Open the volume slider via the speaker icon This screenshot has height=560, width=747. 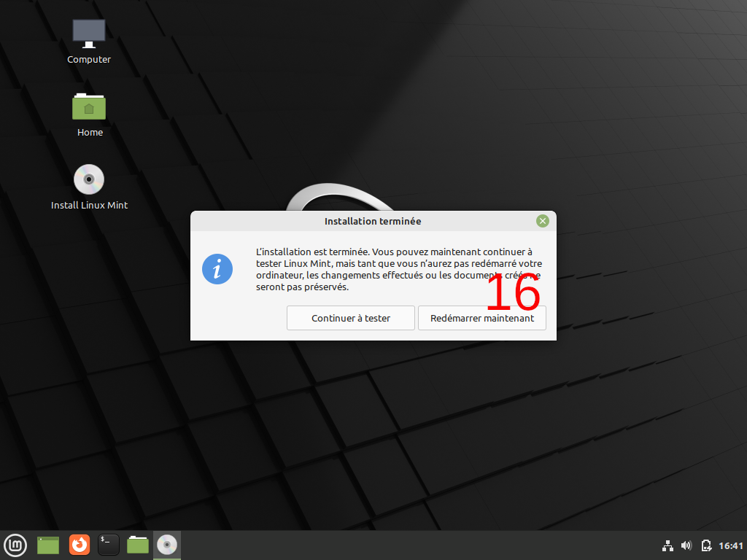(x=686, y=545)
